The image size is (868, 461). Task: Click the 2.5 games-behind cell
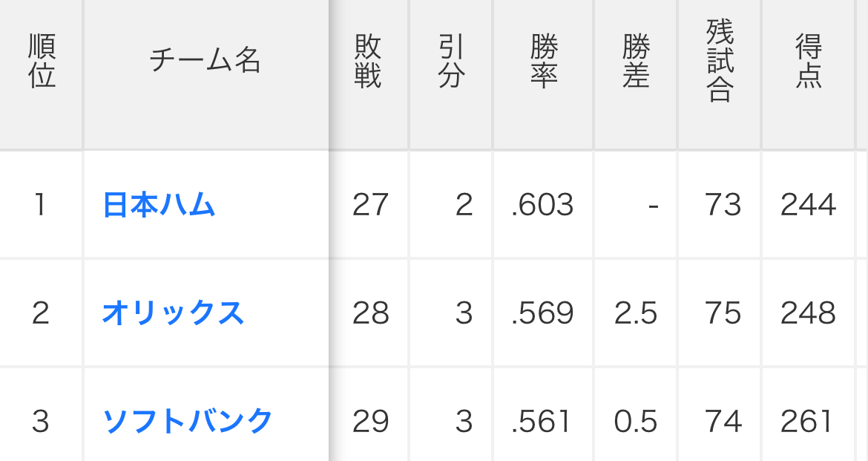(x=636, y=313)
